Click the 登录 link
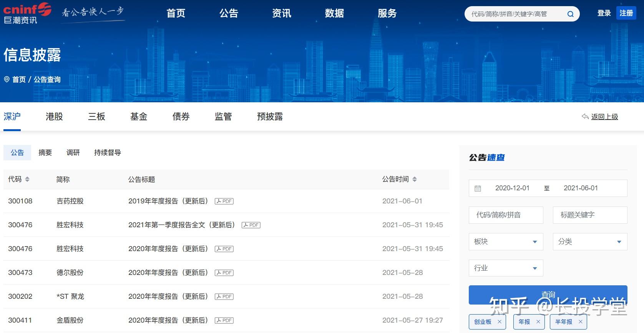Viewport: 644px width, 333px height. tap(604, 13)
